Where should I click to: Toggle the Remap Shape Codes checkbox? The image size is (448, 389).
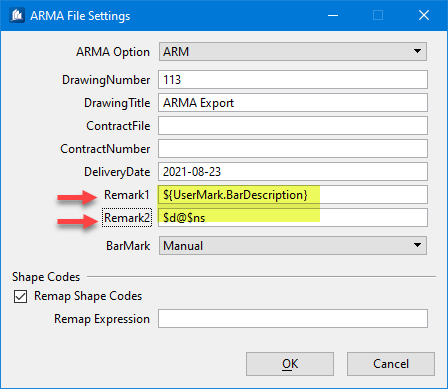click(20, 296)
